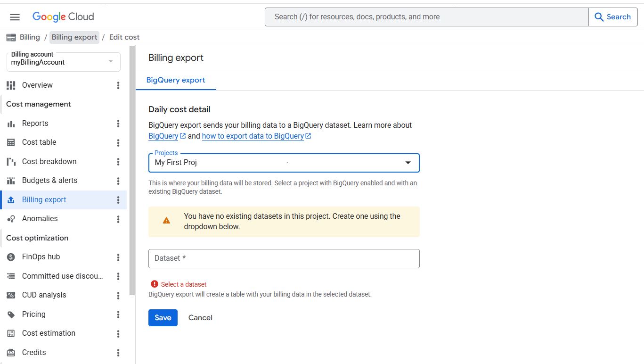Open the hamburger navigation menu
644x364 pixels.
coord(15,17)
